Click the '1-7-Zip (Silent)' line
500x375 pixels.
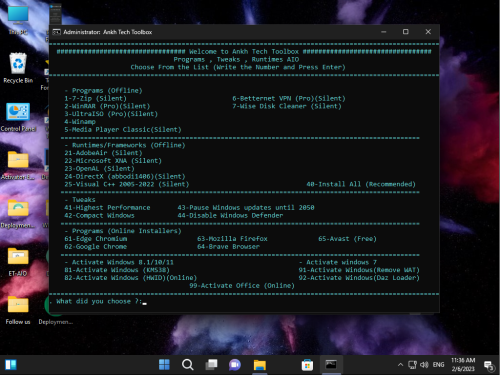[x=96, y=98]
